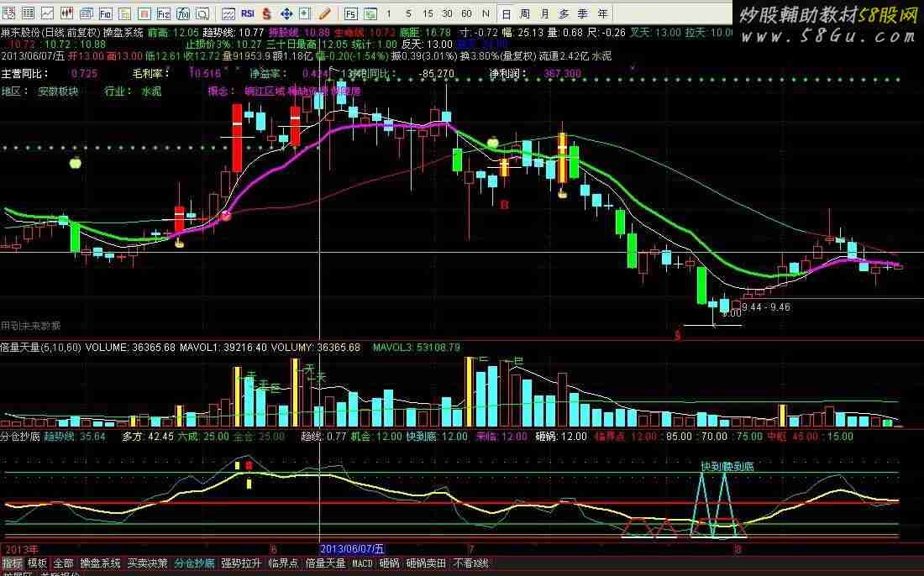The width and height of the screenshot is (924, 576).
Task: Open the 强势拉升 indicator tab
Action: pyautogui.click(x=241, y=563)
